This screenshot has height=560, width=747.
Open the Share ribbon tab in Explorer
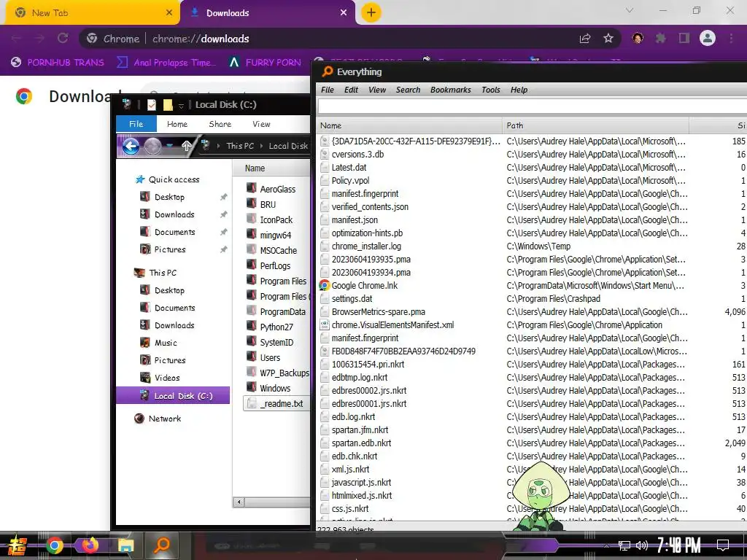click(220, 124)
